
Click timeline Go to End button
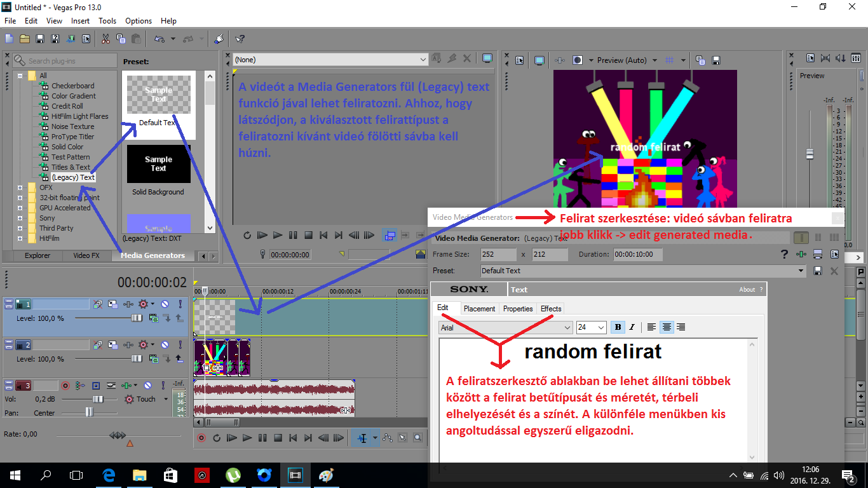tap(308, 438)
